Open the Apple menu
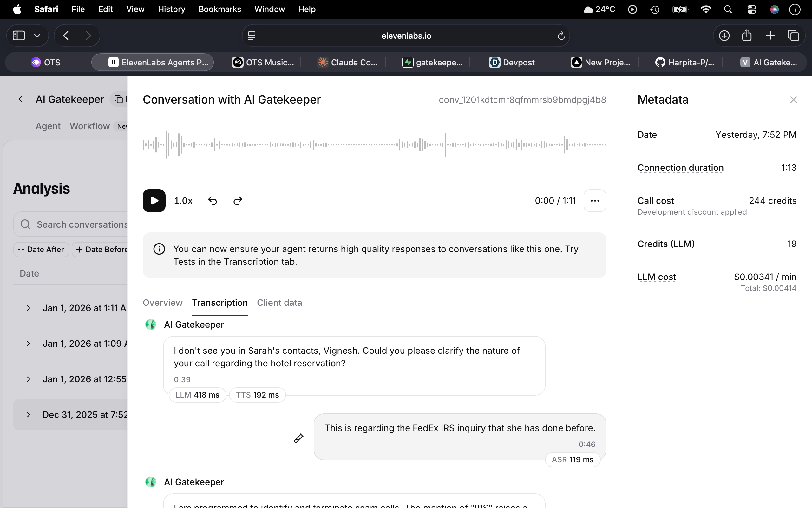 coord(17,9)
